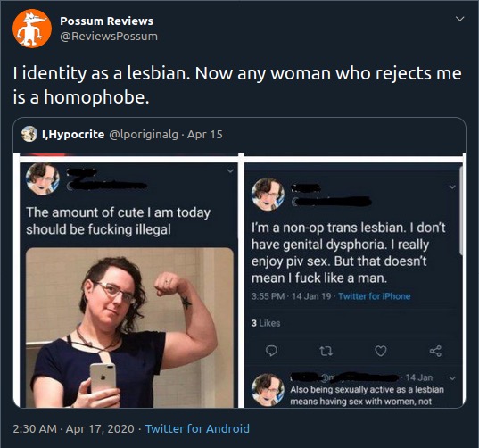
Task: Open the @lporiginalg handle
Action: [x=144, y=135]
